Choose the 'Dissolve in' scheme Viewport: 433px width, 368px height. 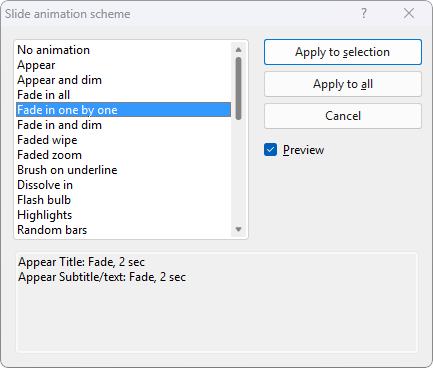click(x=123, y=185)
